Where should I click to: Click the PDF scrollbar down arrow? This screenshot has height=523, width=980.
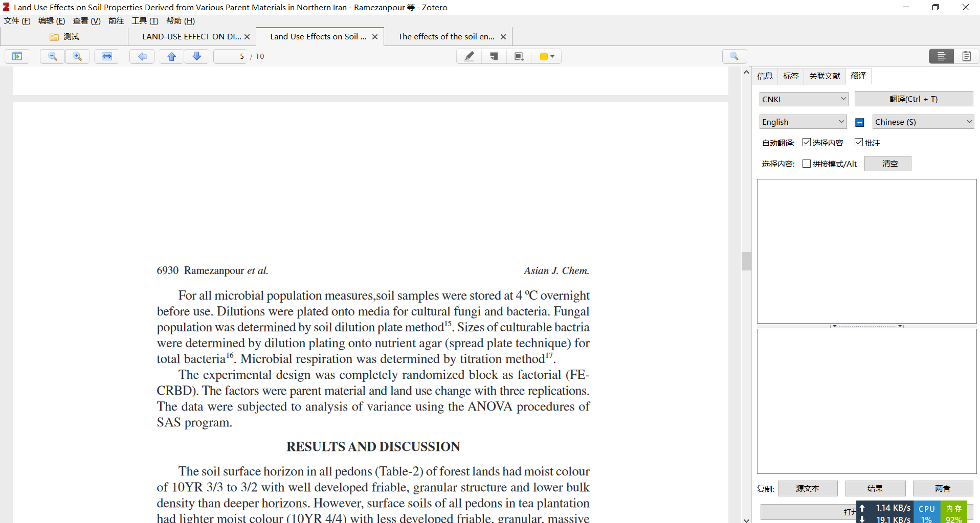click(x=746, y=519)
